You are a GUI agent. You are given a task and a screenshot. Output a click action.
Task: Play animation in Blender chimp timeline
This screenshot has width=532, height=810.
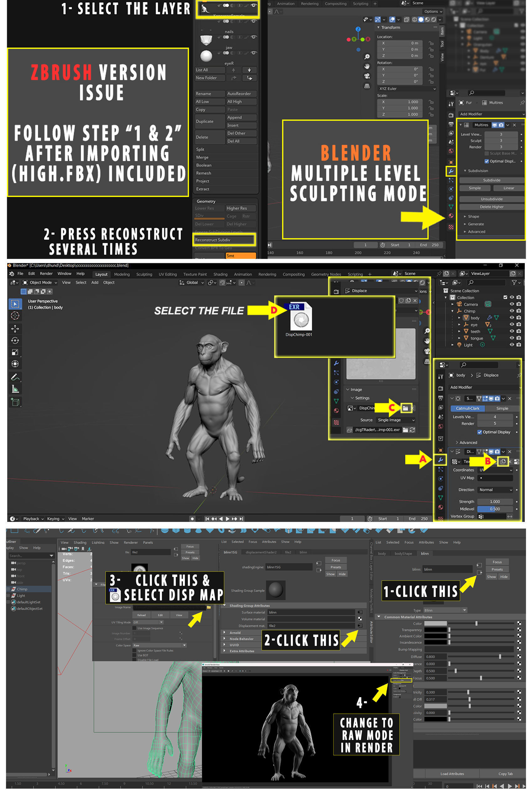coord(227,519)
